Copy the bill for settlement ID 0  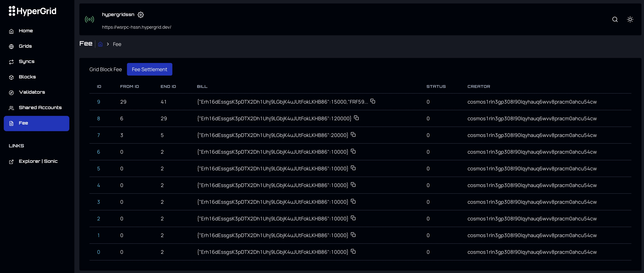click(353, 251)
